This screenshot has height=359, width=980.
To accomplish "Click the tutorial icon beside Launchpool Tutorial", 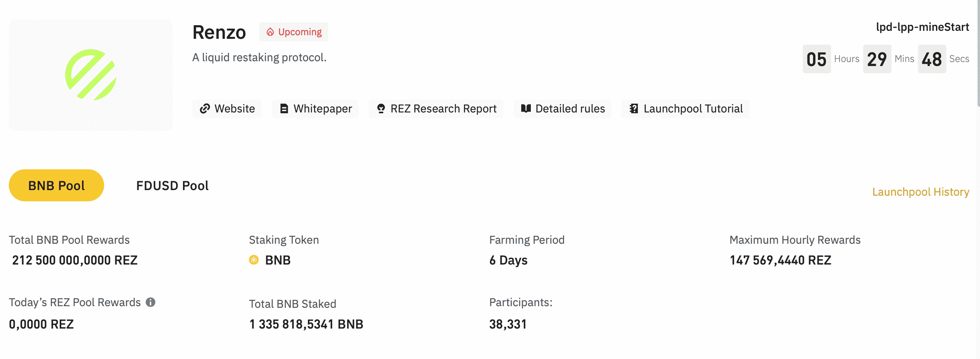I will click(634, 108).
